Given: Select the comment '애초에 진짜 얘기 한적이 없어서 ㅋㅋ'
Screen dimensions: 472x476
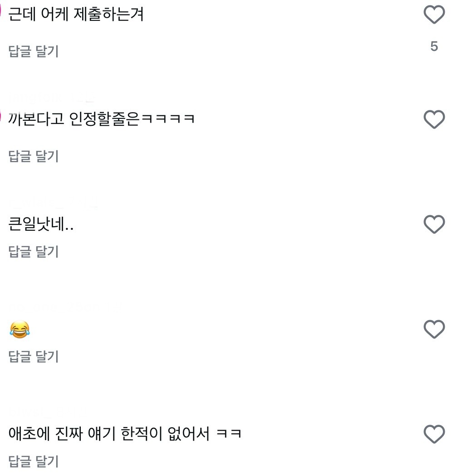Looking at the screenshot, I should (124, 434).
